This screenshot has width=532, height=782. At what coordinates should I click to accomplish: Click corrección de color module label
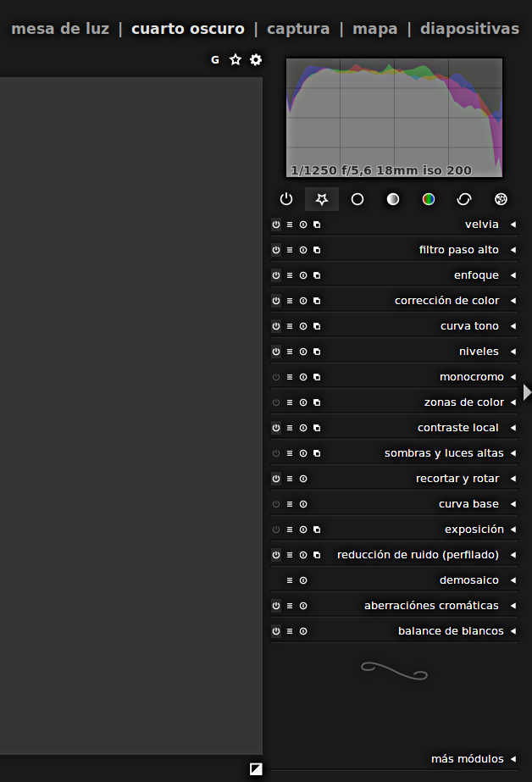(x=446, y=301)
